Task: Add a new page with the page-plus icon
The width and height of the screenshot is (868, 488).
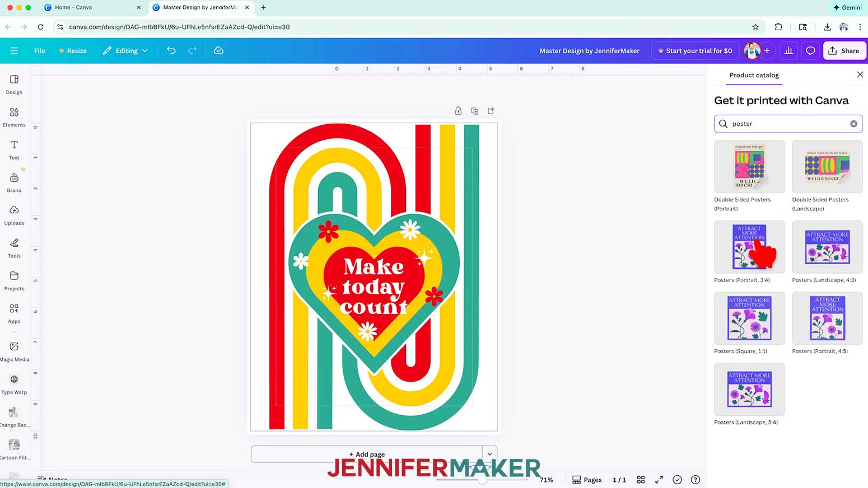Action: pyautogui.click(x=491, y=111)
